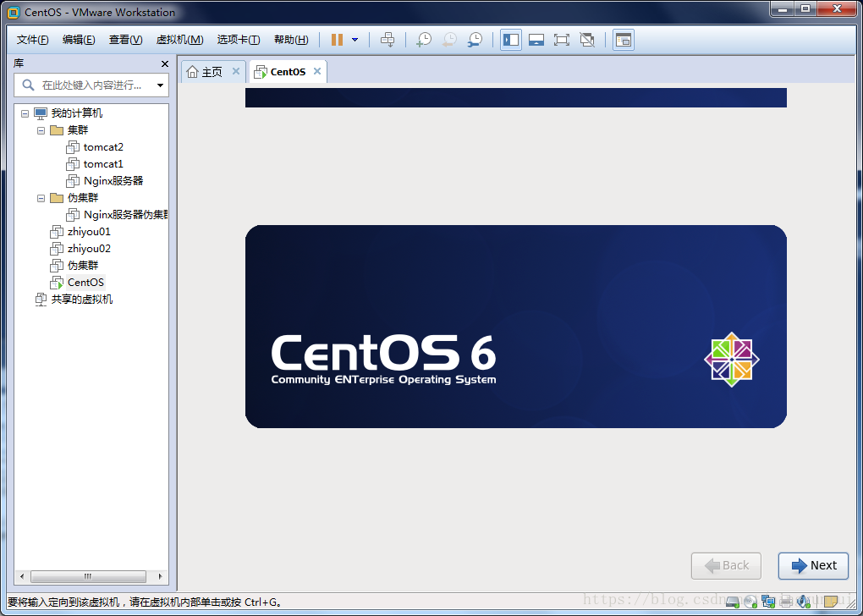Select the Nginx服务器伪集群 virtual machine
Screen dimensions: 863x616
pyautogui.click(x=126, y=215)
